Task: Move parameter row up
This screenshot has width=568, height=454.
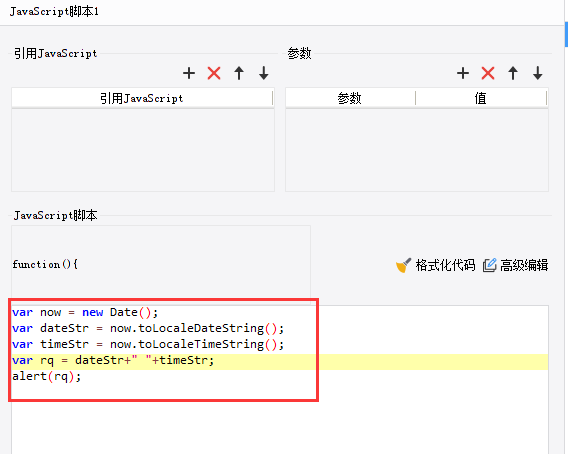Action: pos(513,73)
